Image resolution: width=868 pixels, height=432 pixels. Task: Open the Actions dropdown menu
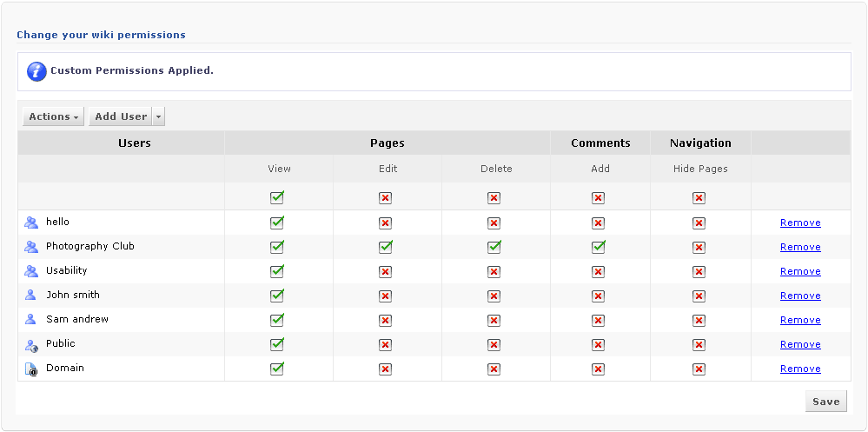[x=53, y=116]
